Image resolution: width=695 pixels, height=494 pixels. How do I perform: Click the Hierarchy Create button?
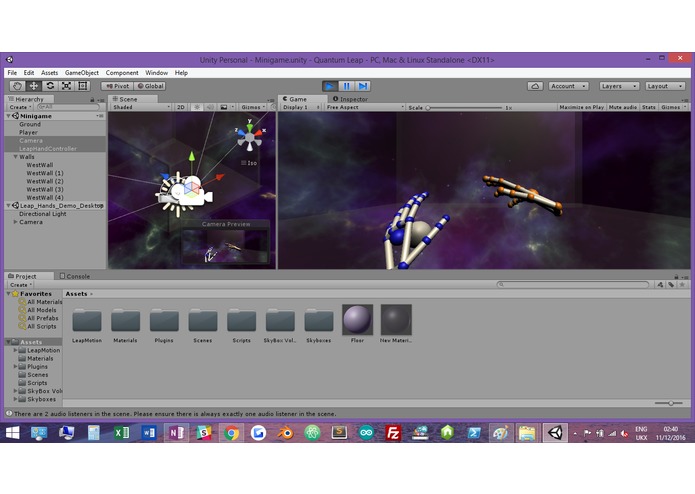(20, 107)
